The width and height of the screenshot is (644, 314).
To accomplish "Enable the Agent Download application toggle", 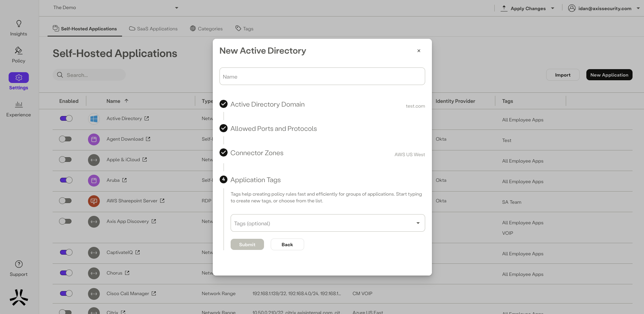I will (x=65, y=139).
